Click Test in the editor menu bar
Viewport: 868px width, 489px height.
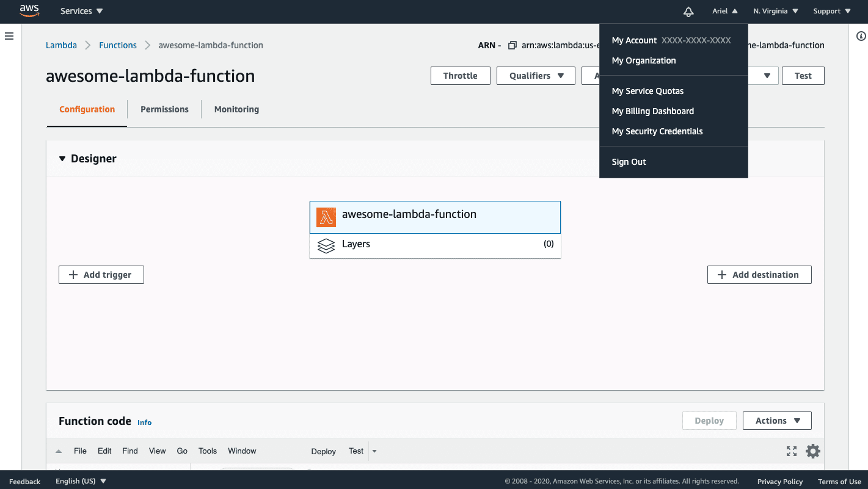[x=356, y=451]
